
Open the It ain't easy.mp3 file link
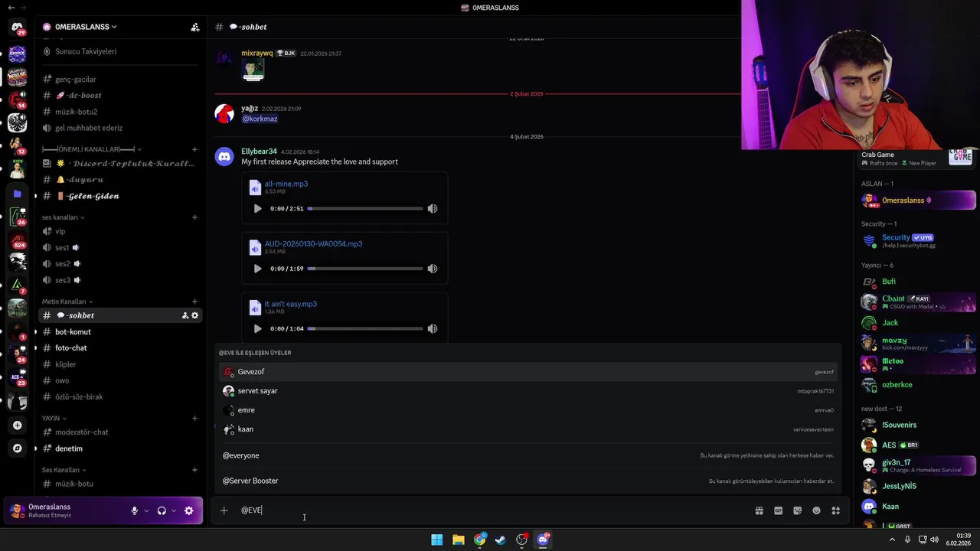tap(290, 304)
